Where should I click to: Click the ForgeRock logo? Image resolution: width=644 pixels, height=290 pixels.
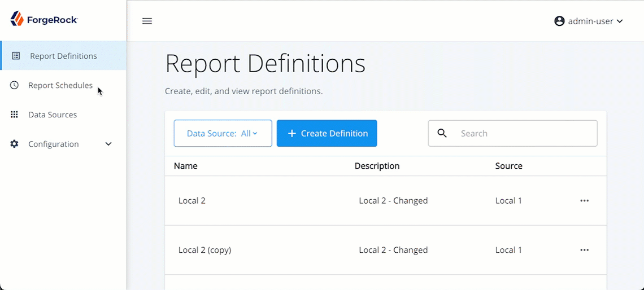click(44, 19)
